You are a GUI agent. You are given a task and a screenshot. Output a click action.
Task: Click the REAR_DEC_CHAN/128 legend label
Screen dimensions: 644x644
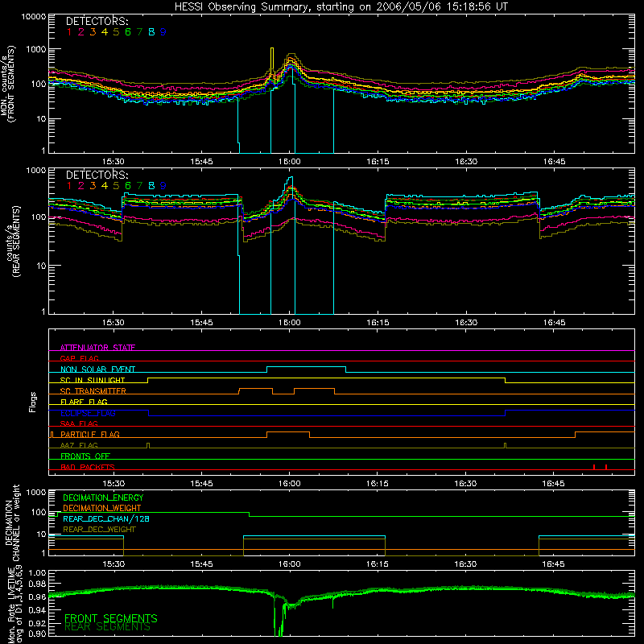106,518
